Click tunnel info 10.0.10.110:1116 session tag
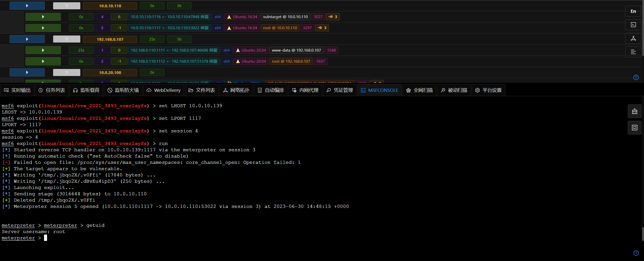 [x=170, y=17]
